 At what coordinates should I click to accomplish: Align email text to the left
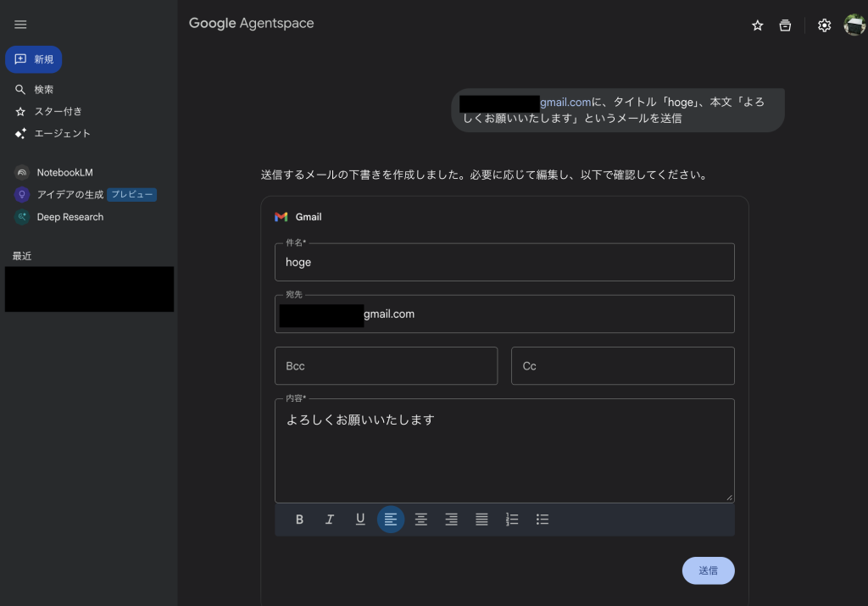[x=391, y=520]
